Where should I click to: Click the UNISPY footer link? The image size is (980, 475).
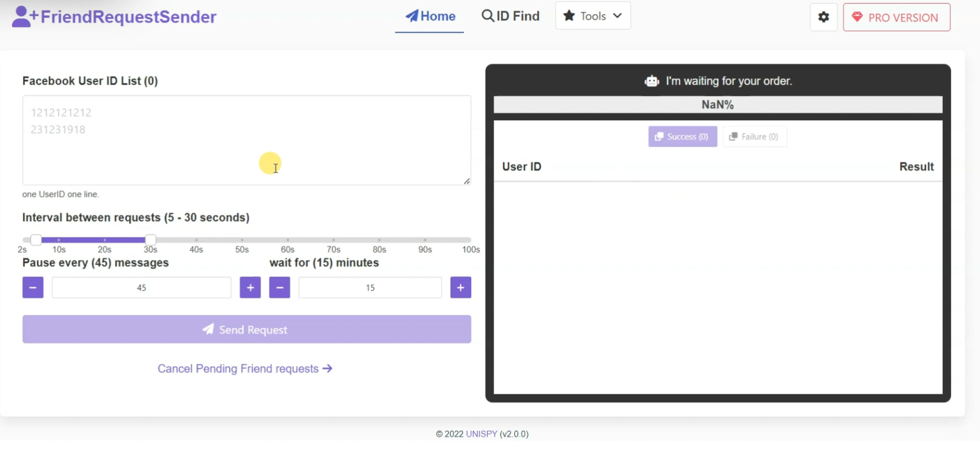coord(481,434)
